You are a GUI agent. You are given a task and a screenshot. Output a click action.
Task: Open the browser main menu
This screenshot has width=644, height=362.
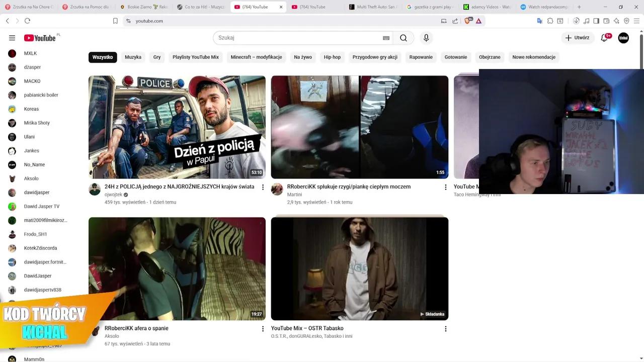coord(636,21)
